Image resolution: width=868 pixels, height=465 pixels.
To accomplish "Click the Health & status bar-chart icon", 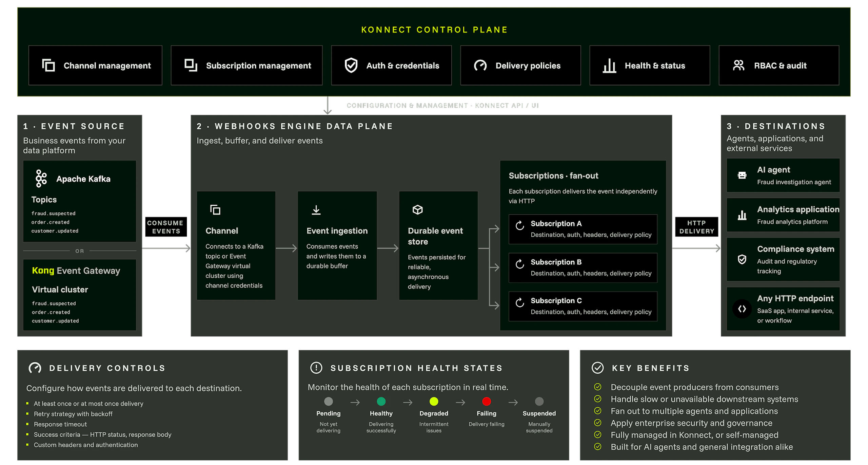I will [609, 65].
